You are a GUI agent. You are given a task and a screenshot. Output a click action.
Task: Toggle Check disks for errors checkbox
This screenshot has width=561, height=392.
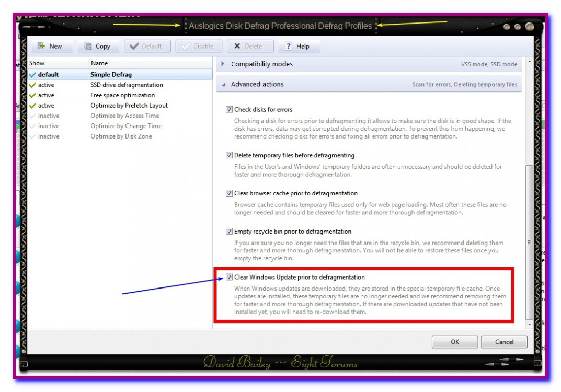[229, 109]
